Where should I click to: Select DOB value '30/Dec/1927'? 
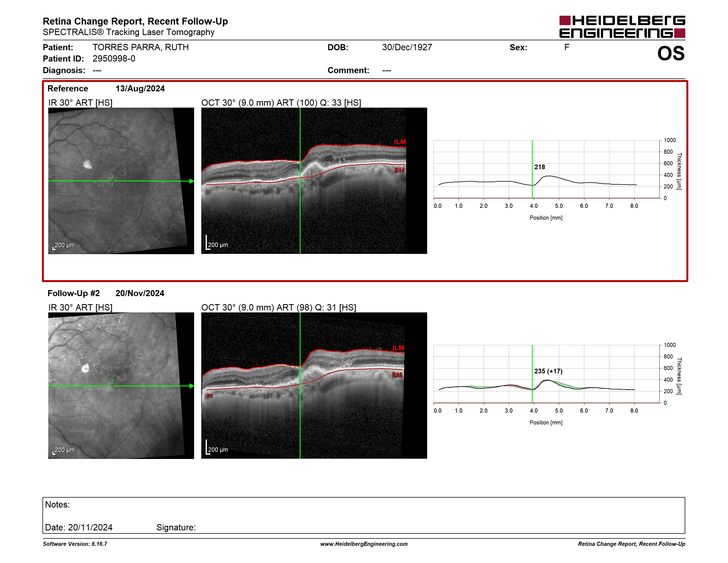(407, 47)
